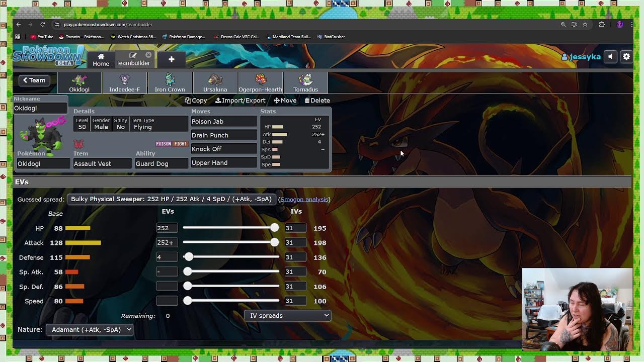Click the Knock Off move field
Image resolution: width=644 pixels, height=362 pixels.
(x=224, y=149)
